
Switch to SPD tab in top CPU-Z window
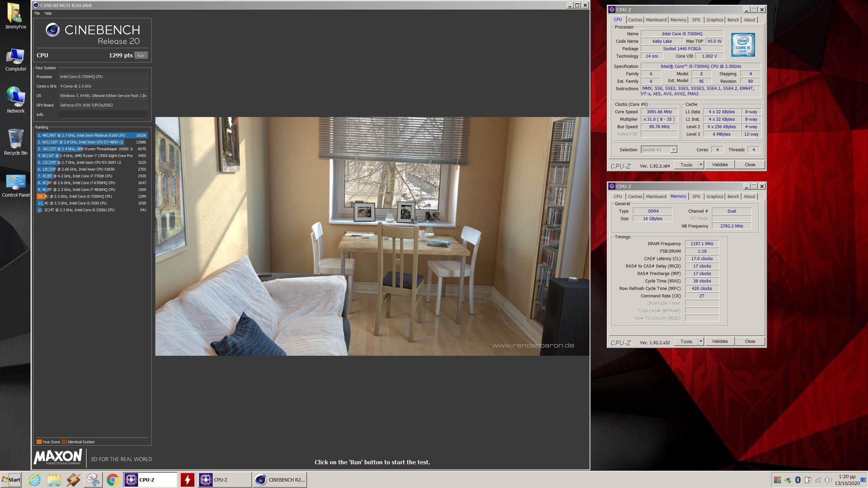(x=696, y=20)
